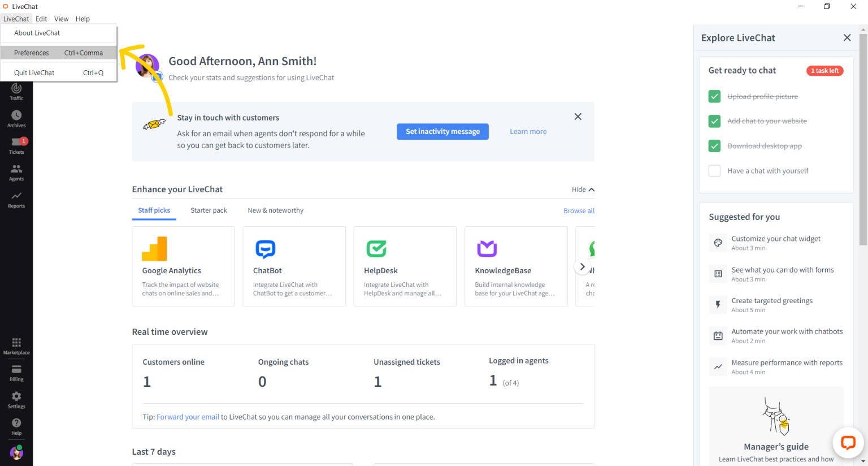Click the Customers online value

(x=146, y=382)
